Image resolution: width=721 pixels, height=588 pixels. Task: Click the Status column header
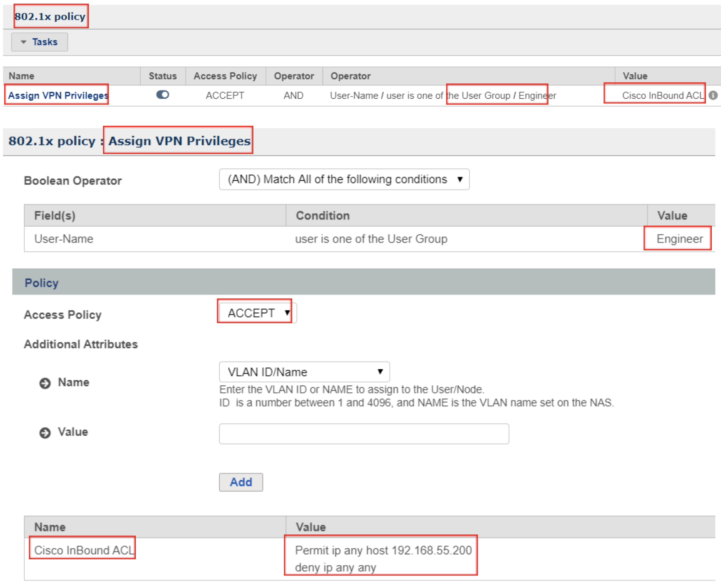point(163,76)
